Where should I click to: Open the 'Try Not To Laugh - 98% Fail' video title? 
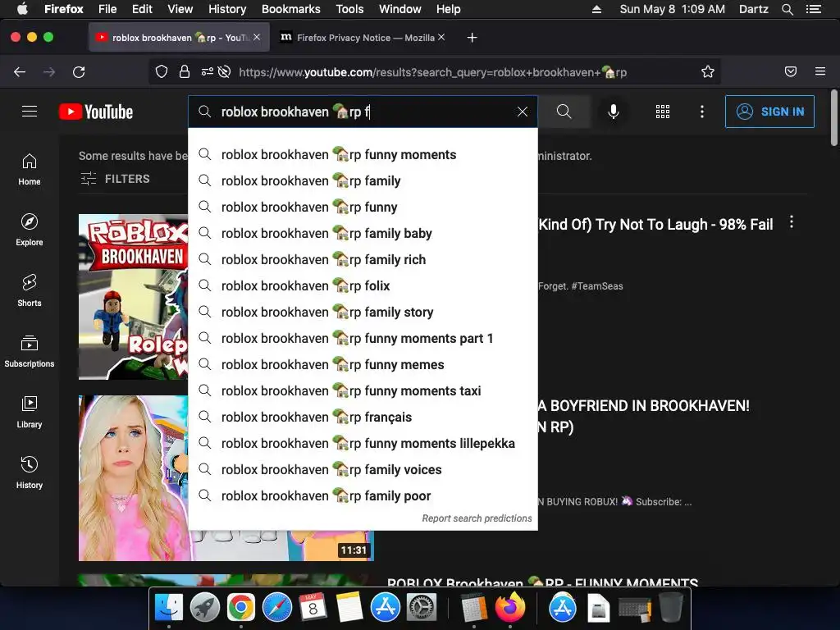pos(655,225)
